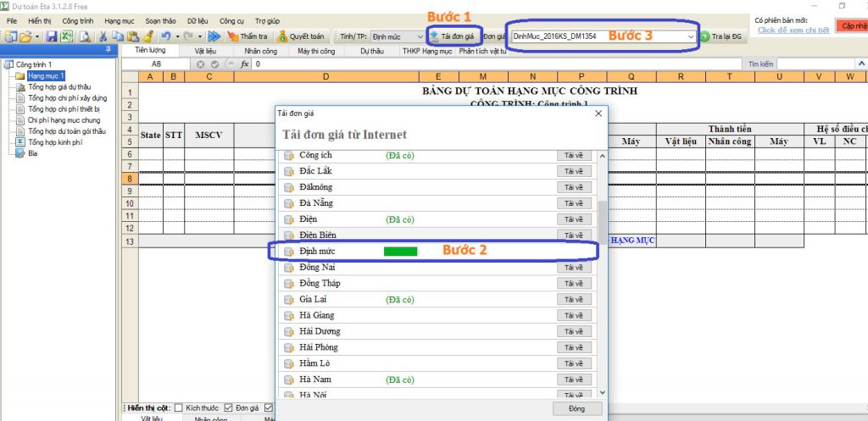Click the A8 cell name box
This screenshot has width=868, height=421.
157,64
